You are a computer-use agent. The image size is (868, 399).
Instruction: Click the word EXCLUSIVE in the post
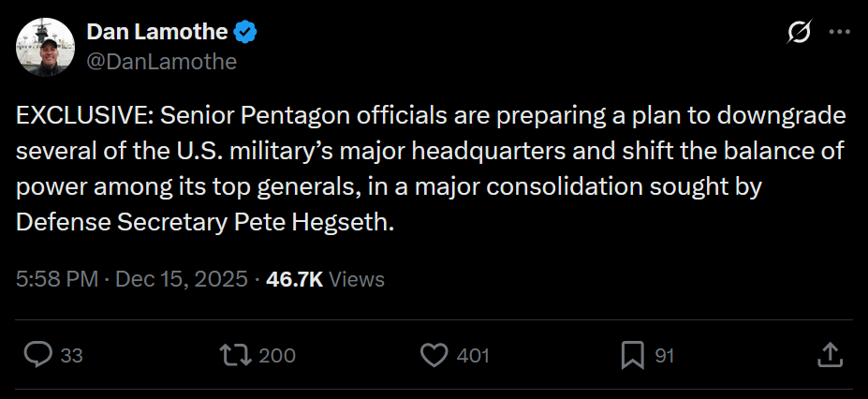[x=81, y=116]
